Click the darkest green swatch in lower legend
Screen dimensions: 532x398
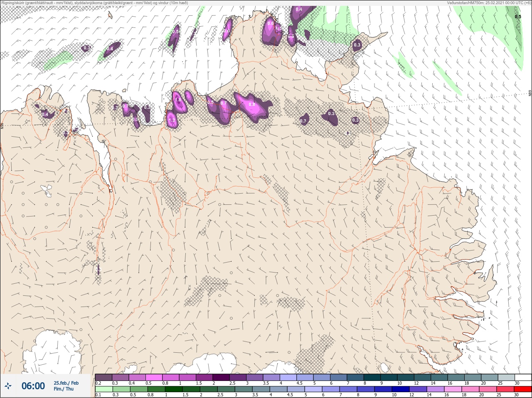coord(173,389)
